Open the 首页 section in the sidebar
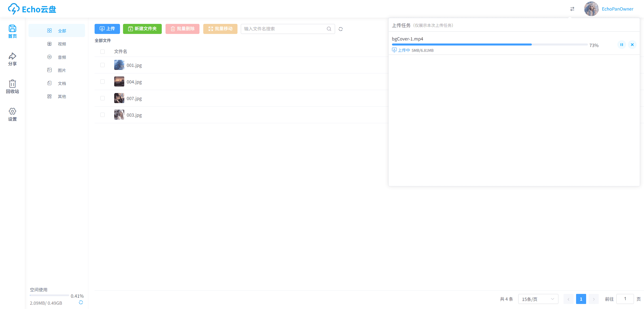Viewport: 644px width, 309px height. point(12,31)
